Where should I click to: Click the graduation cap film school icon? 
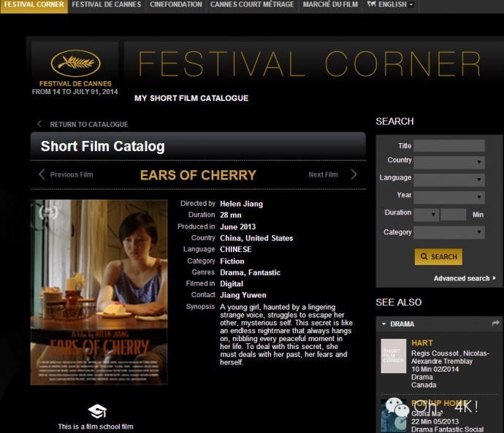point(97,411)
